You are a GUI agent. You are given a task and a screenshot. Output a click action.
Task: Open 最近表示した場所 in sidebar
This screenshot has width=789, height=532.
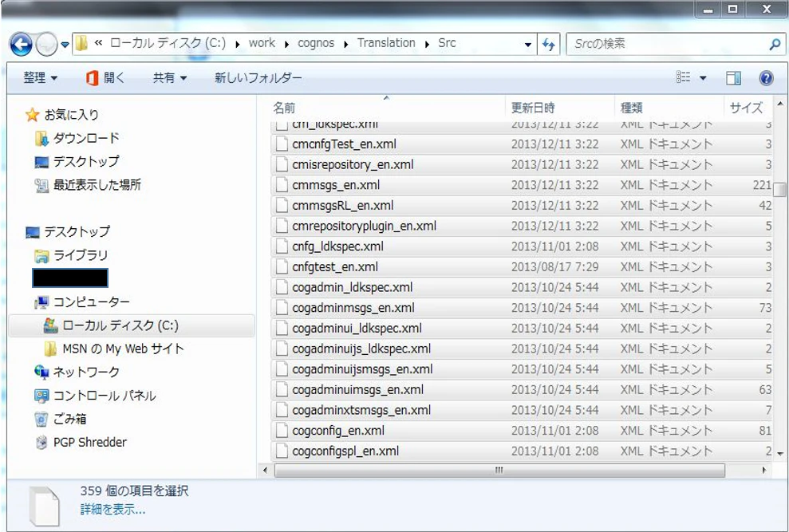(x=88, y=185)
